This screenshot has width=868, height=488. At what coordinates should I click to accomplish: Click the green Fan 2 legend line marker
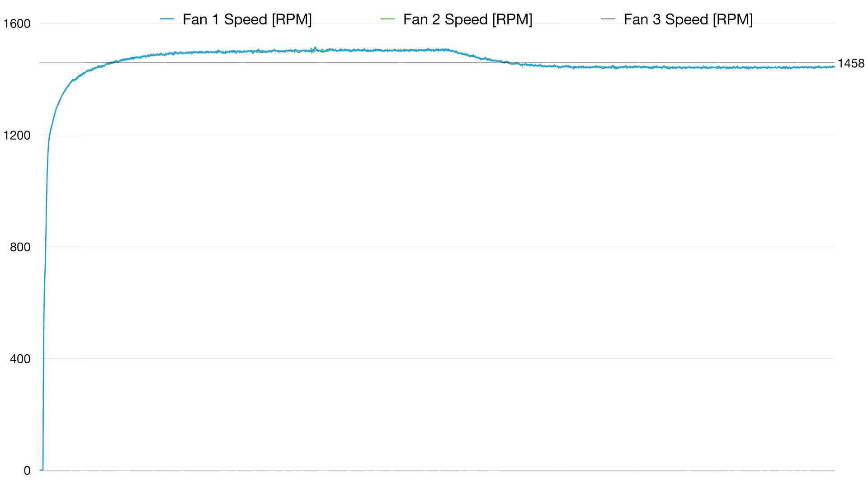point(388,19)
